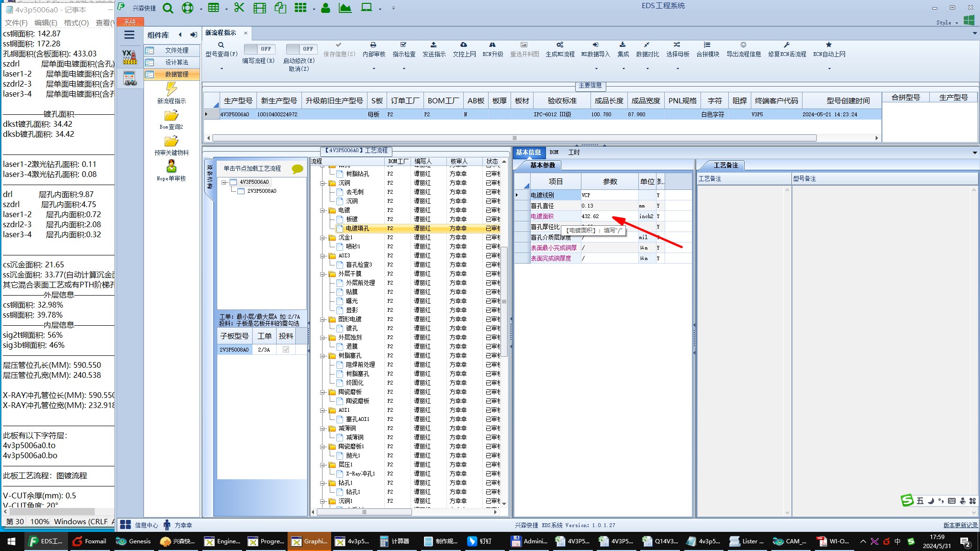Check the 4V3P5006A0 tree node checkbox
980x551 pixels.
[x=234, y=182]
